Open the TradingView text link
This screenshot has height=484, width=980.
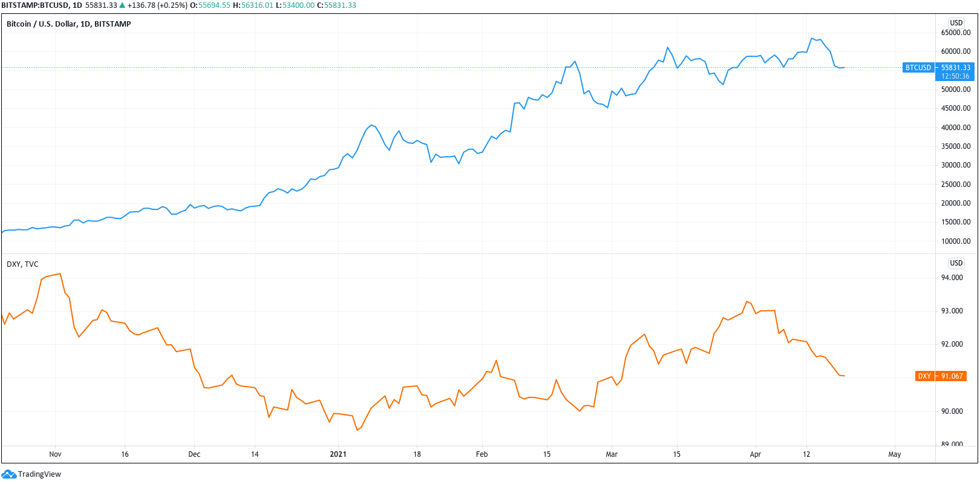39,474
